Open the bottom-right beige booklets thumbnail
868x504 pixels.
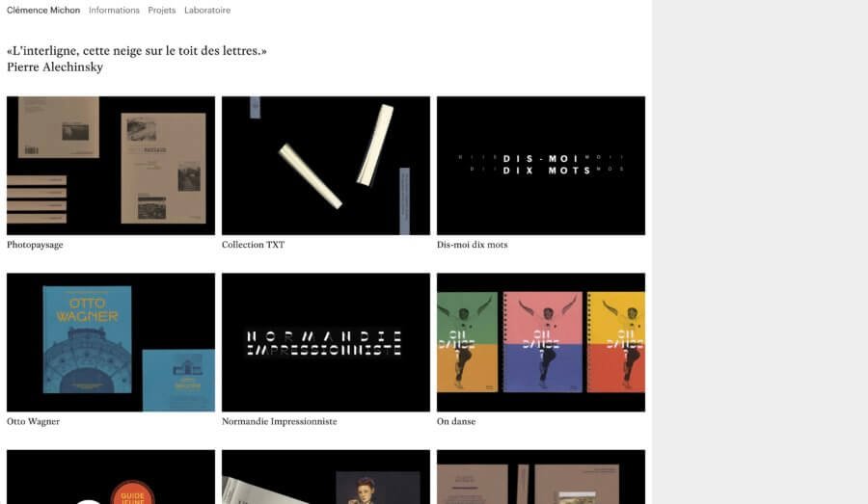[541, 477]
